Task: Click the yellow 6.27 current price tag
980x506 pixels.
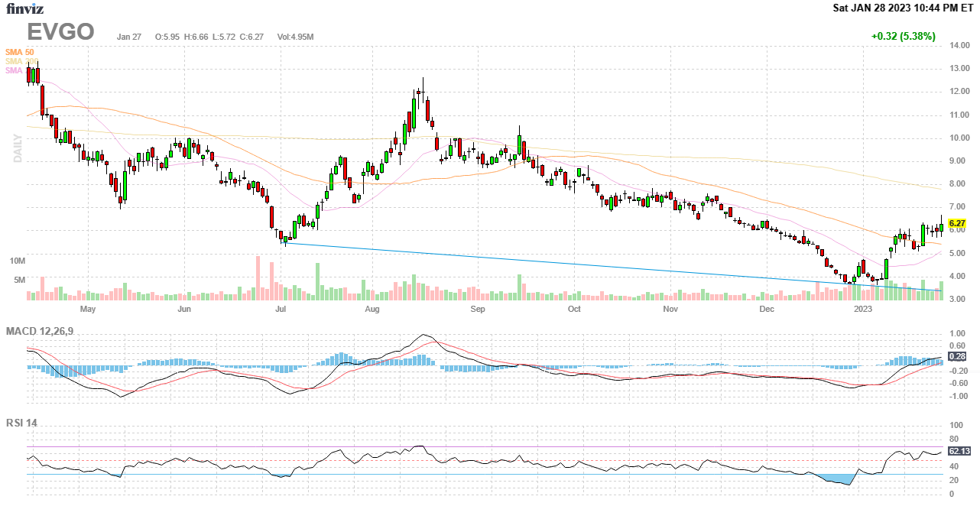Action: [956, 223]
